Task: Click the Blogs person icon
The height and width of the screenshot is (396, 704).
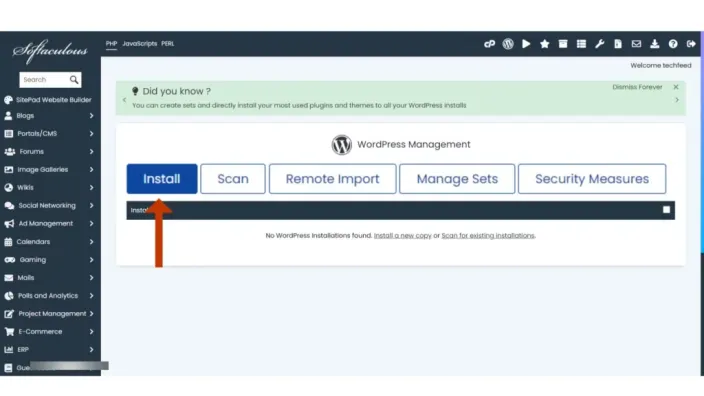Action: (x=8, y=116)
